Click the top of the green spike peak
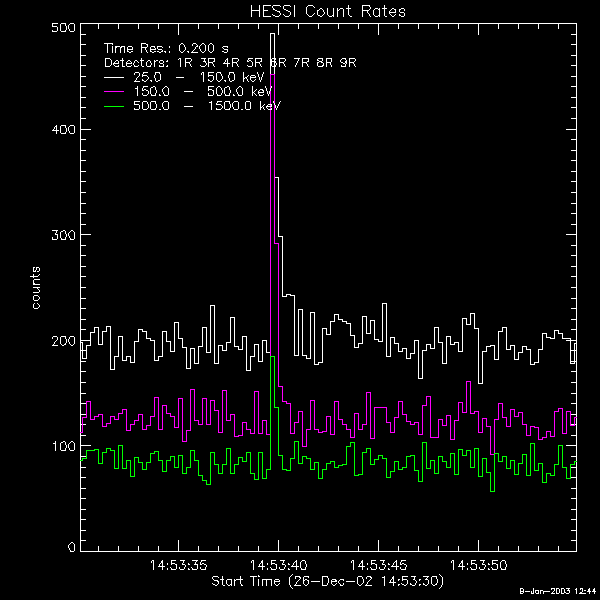600x600 pixels. click(x=272, y=357)
